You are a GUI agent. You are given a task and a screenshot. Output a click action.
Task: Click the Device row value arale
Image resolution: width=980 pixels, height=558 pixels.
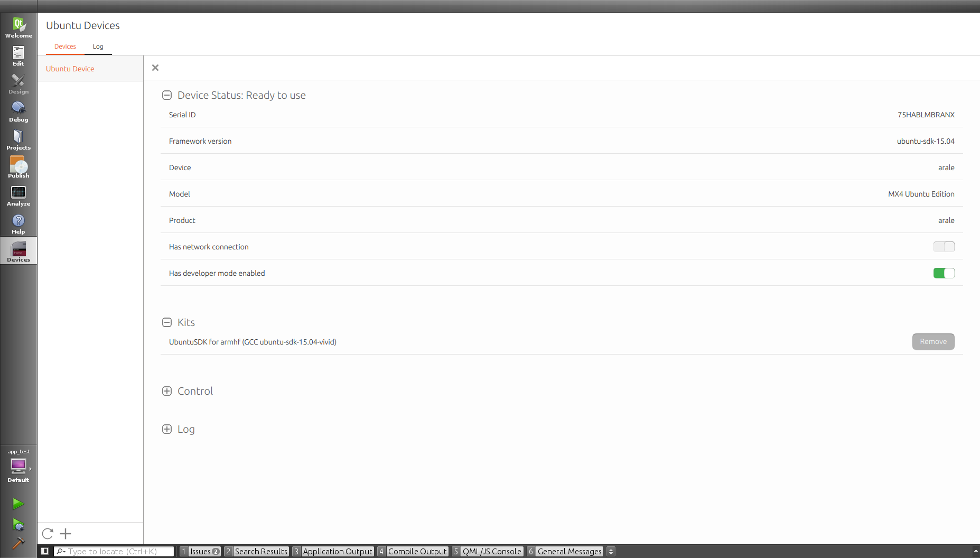(x=946, y=168)
